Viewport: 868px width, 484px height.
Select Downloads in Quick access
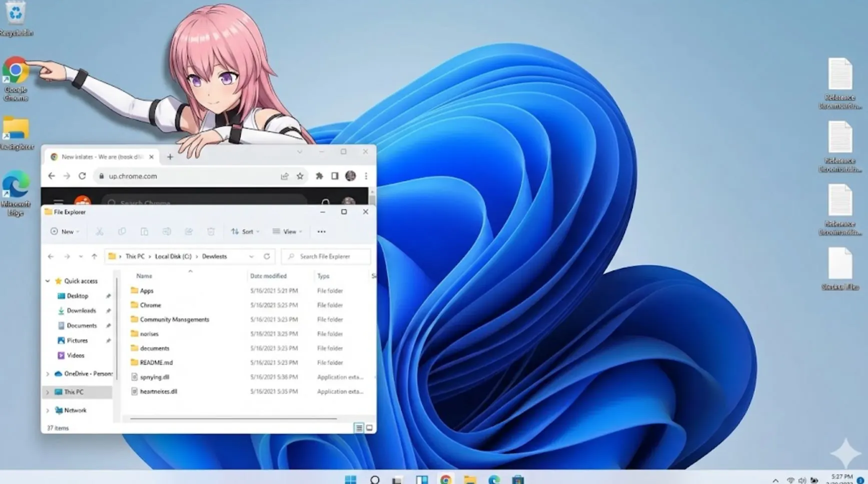pyautogui.click(x=81, y=310)
